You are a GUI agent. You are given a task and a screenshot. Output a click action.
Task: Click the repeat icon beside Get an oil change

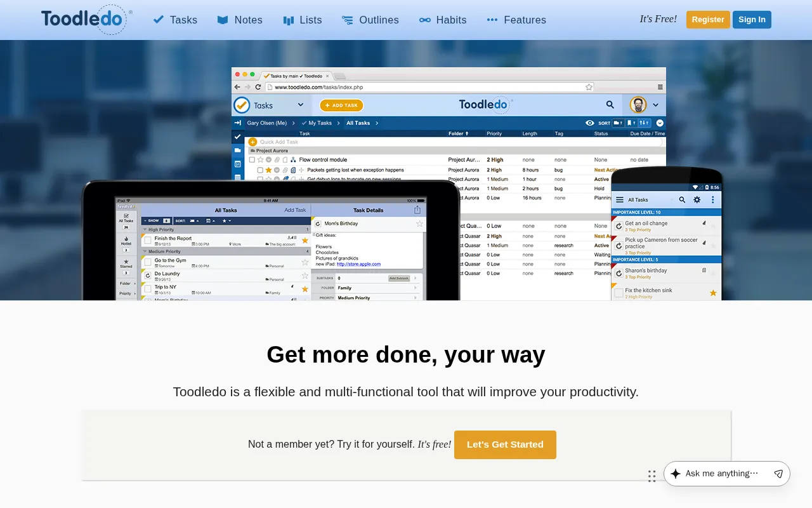pos(619,226)
